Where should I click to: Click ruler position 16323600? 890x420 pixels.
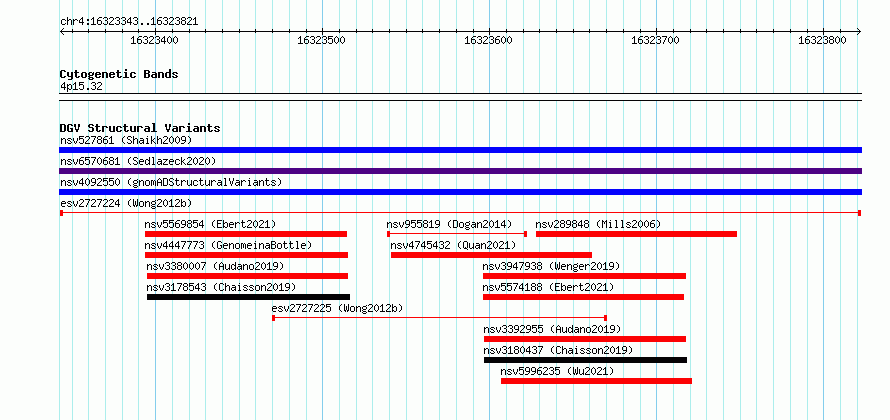(x=488, y=40)
